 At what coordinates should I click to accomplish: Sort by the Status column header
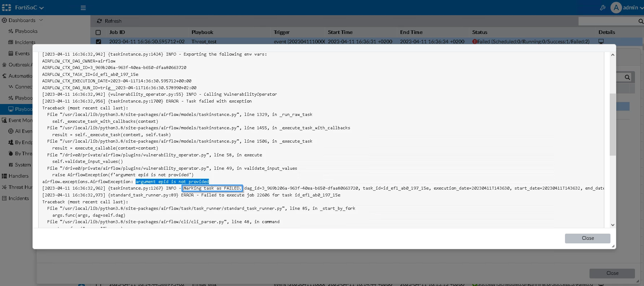(479, 32)
